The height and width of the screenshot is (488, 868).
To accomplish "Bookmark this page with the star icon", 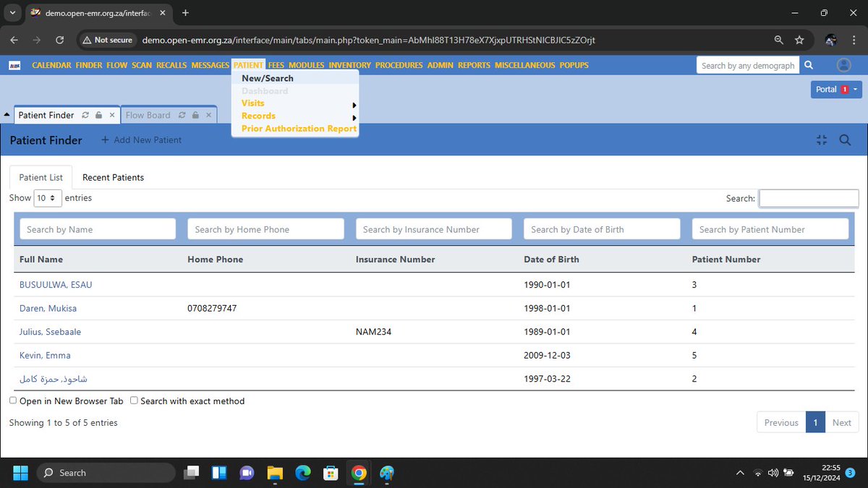I will click(x=799, y=40).
